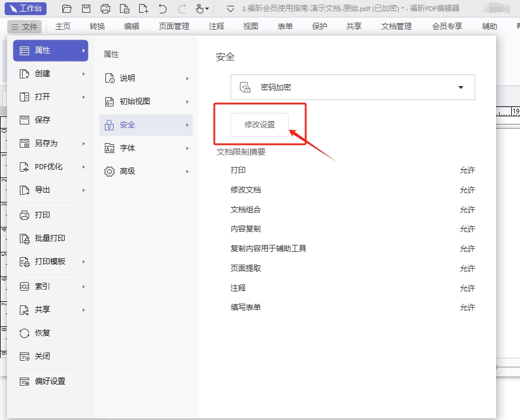Open the 会员专享 tab
Viewport: 520px width, 420px height.
[x=447, y=26]
